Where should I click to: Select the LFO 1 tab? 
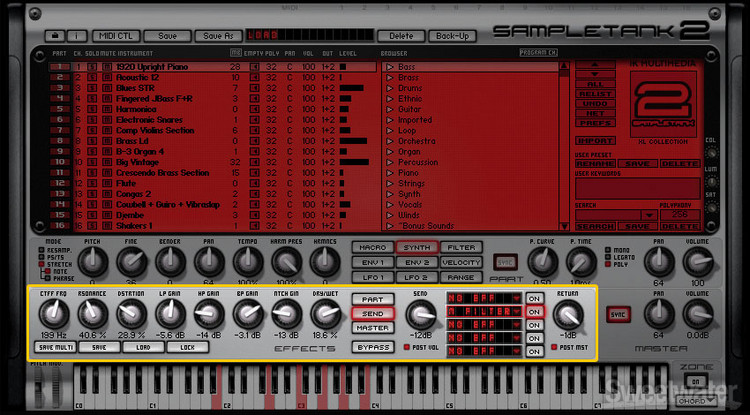click(372, 276)
